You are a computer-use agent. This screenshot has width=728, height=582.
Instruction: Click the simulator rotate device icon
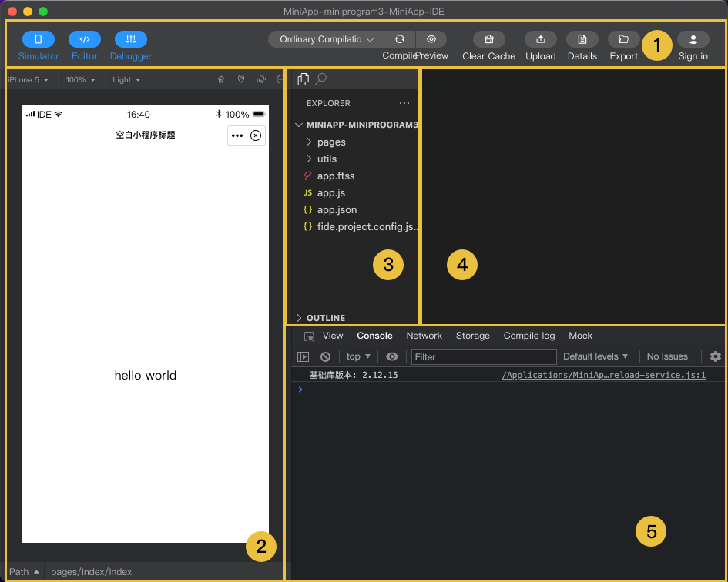[x=261, y=79]
